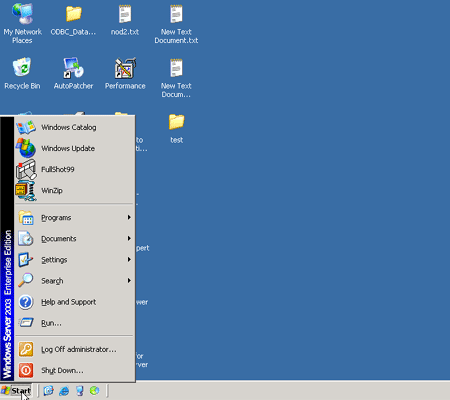Expand the Search submenu
This screenshot has width=450, height=400.
pyautogui.click(x=75, y=281)
